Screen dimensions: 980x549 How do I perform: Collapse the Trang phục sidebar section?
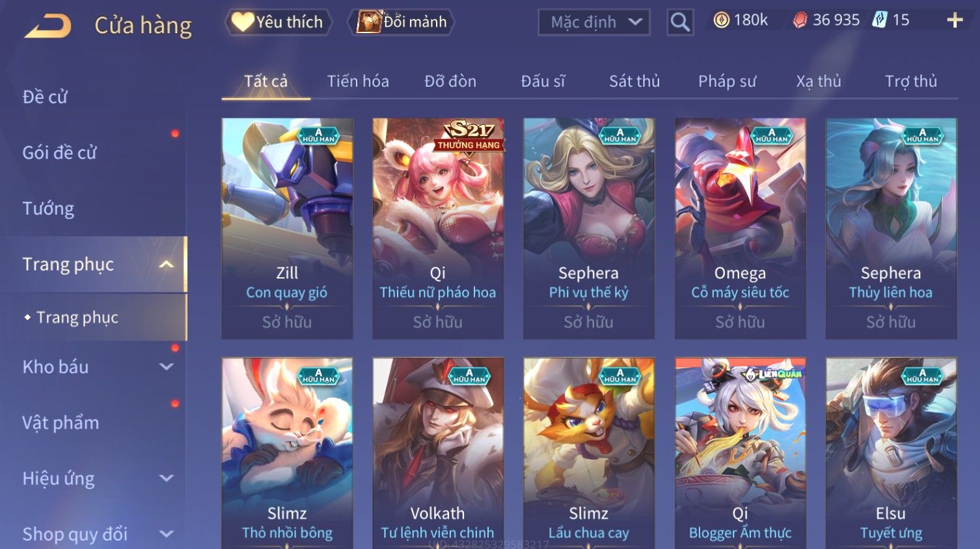(167, 264)
